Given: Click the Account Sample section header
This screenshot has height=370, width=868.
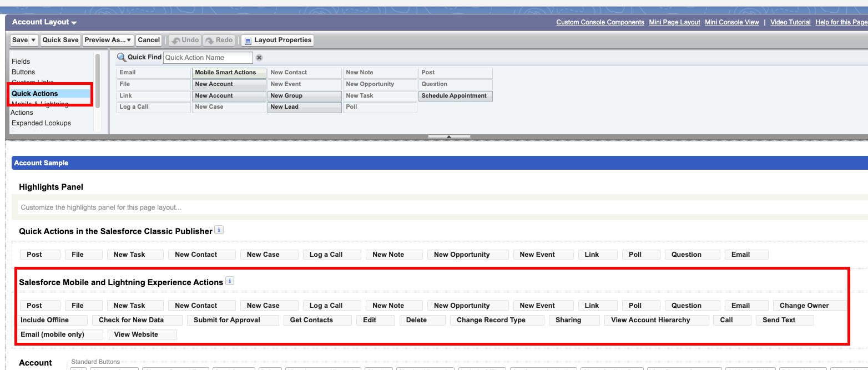Looking at the screenshot, I should [x=440, y=163].
